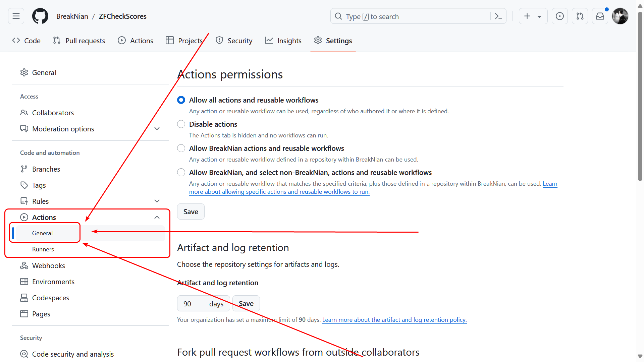The width and height of the screenshot is (644, 362).
Task: Click the sidebar Actions play icon
Action: tap(24, 217)
